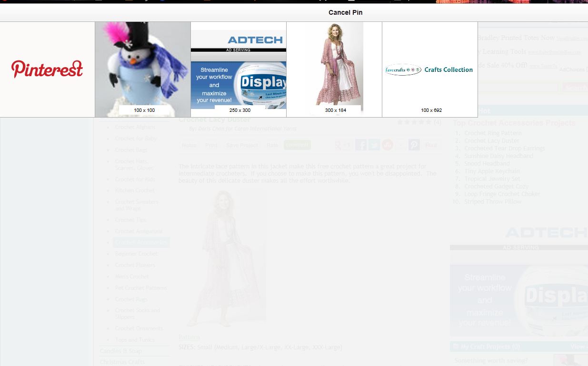588x366 pixels.
Task: Open the Crochet Bags sidebar link
Action: 131,150
